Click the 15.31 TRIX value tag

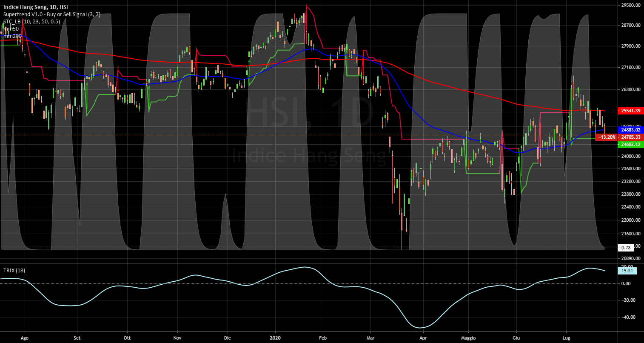pyautogui.click(x=626, y=270)
